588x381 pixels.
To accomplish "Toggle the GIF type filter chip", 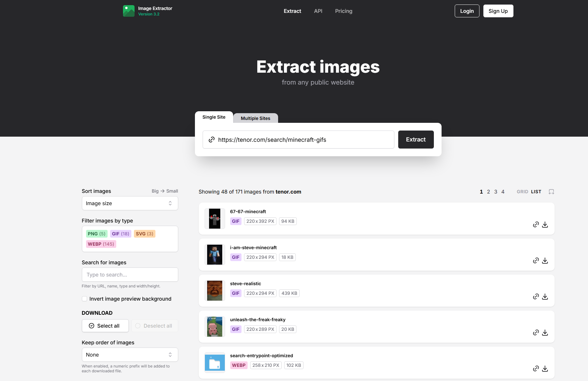I will pyautogui.click(x=120, y=234).
